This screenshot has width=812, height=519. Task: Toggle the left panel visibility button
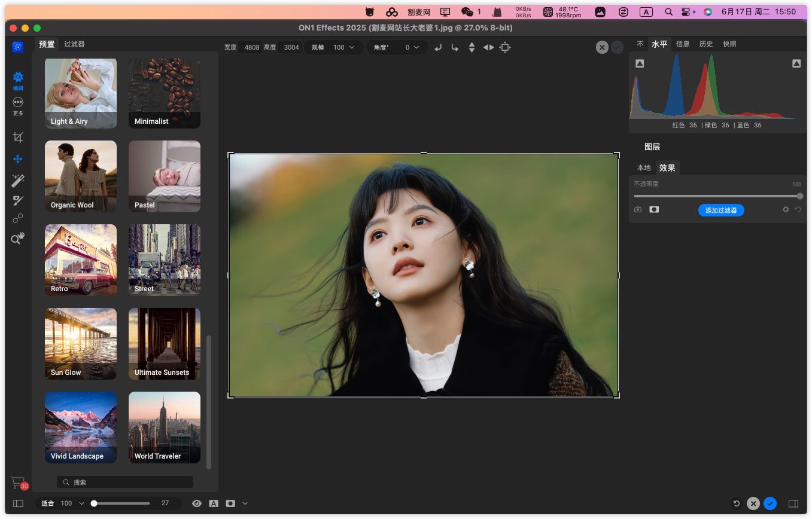[18, 503]
